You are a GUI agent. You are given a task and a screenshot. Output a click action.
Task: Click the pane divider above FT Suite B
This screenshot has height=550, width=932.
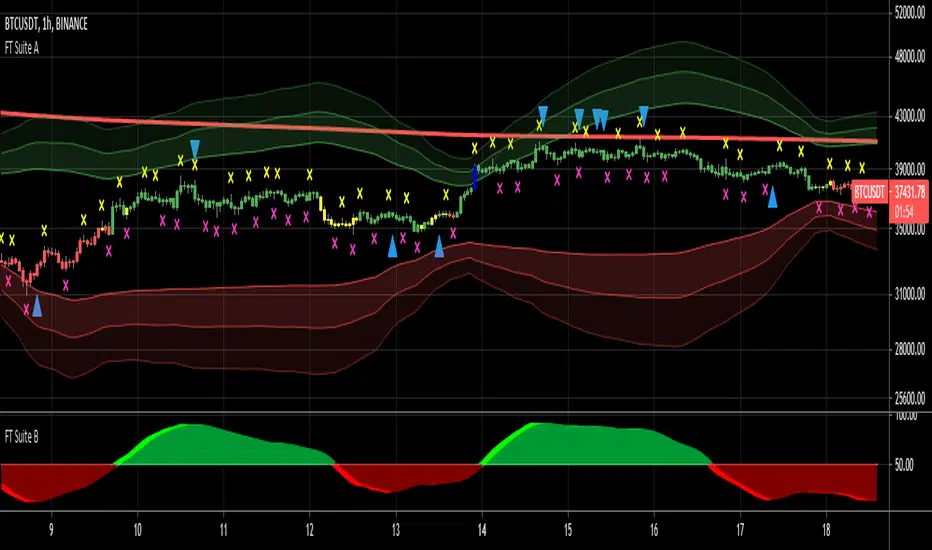(445, 411)
